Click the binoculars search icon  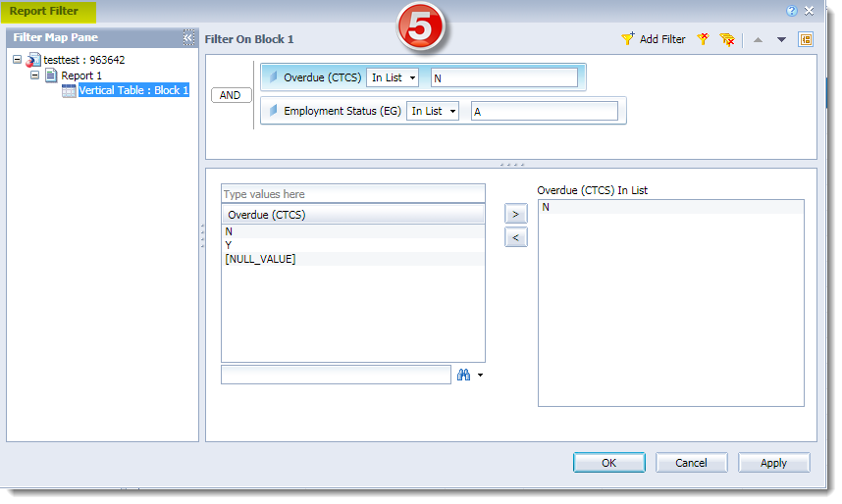(x=463, y=375)
